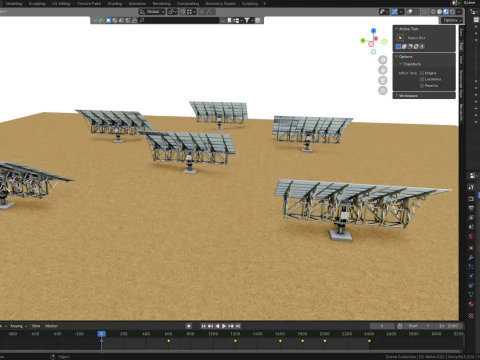This screenshot has height=360, width=480.
Task: Enable the Parents checkbox
Action: pos(422,86)
